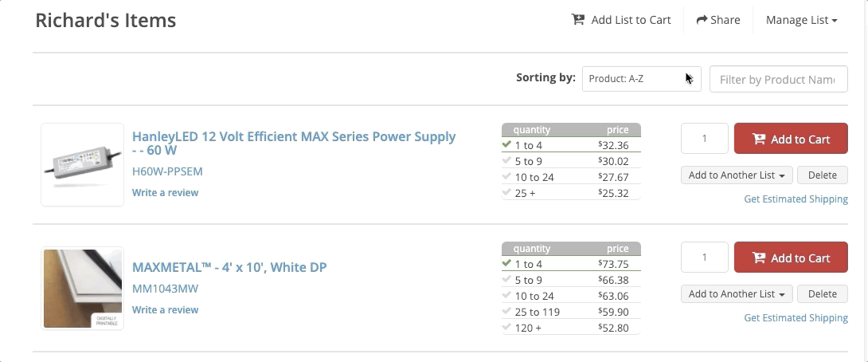868x362 pixels.
Task: Select the 120 + quantity tier checkmark for MAXMETAL
Action: [x=507, y=328]
